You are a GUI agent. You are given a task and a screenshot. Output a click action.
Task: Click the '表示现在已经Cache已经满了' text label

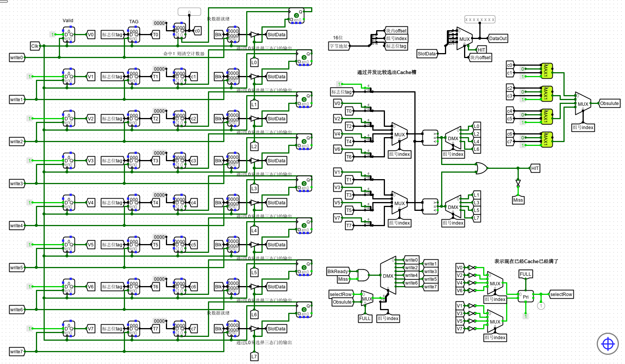(x=526, y=261)
